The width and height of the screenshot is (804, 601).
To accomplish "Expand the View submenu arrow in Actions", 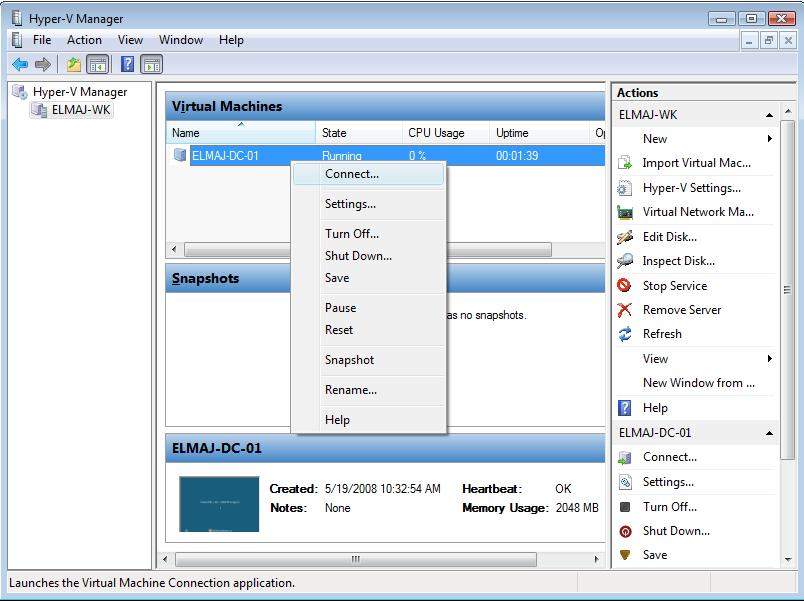I will tap(770, 358).
